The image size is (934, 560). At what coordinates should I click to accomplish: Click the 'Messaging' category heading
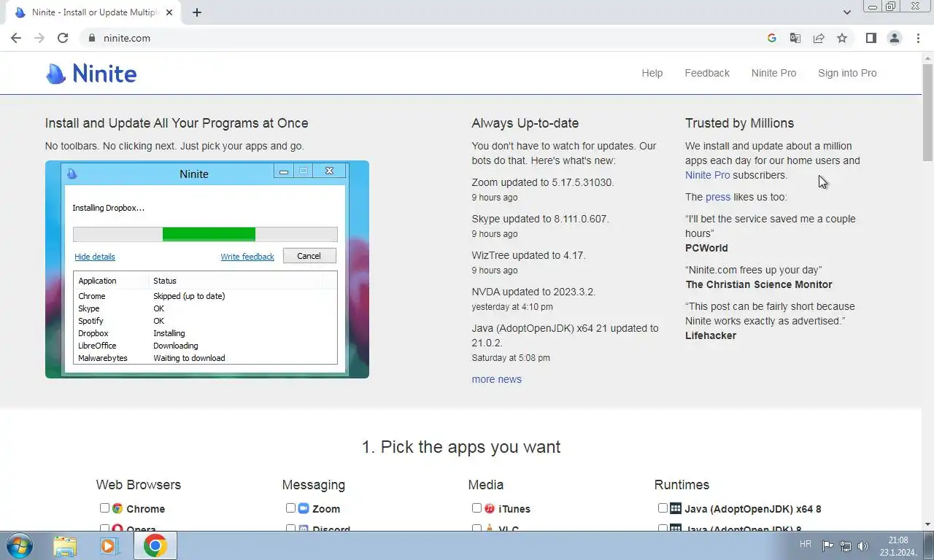click(x=314, y=485)
